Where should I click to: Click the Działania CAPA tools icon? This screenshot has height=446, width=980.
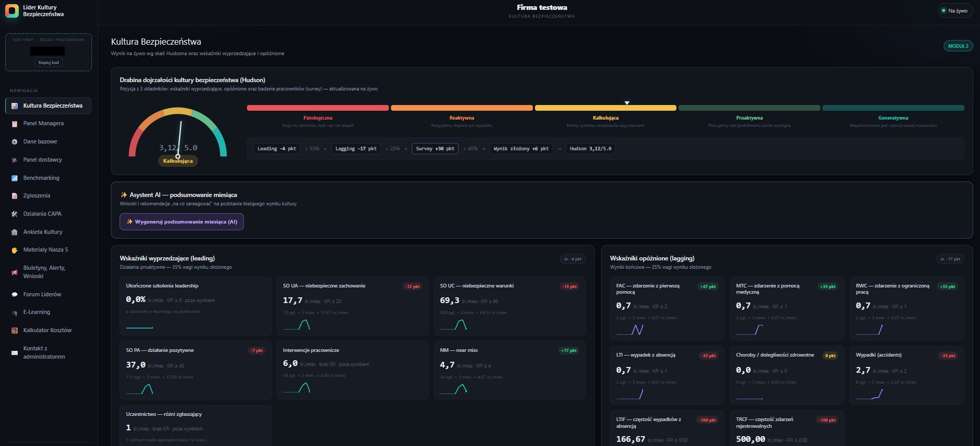click(15, 214)
